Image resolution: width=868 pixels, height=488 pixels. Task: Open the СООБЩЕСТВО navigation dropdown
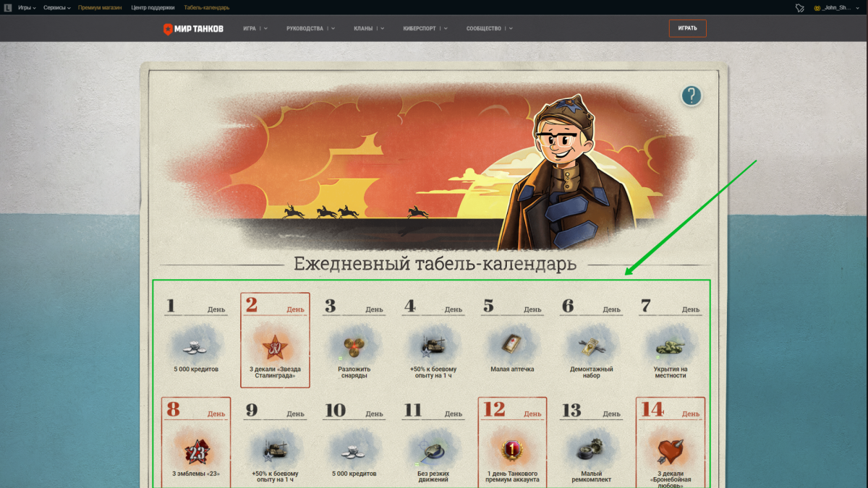pyautogui.click(x=490, y=29)
